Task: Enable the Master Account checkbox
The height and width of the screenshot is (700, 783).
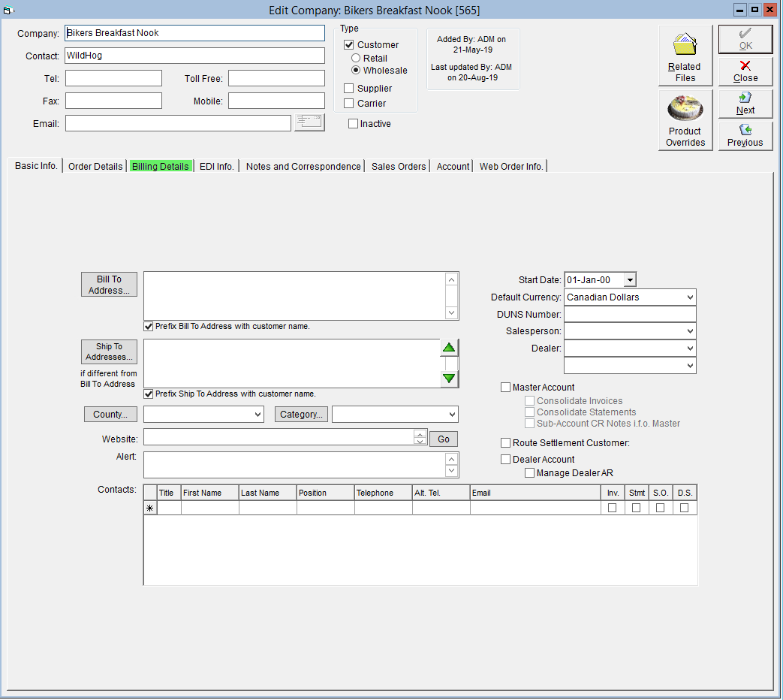Action: click(x=505, y=388)
